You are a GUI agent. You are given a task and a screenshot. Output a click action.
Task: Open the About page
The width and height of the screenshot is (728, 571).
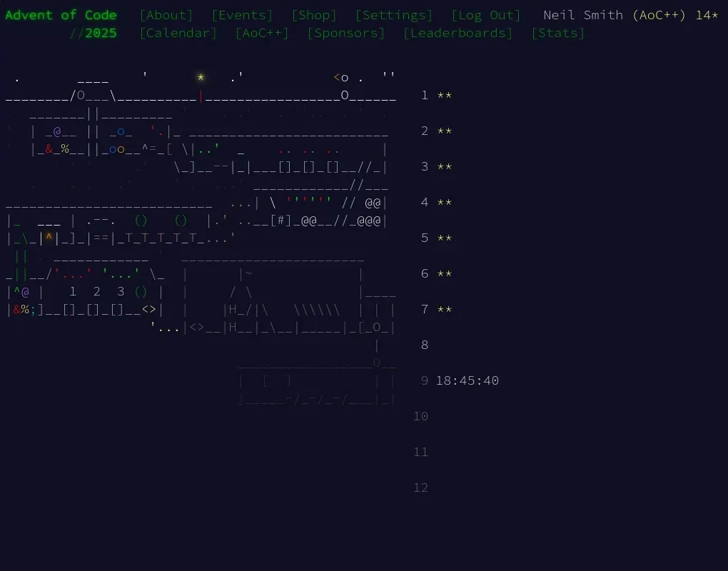pyautogui.click(x=166, y=14)
